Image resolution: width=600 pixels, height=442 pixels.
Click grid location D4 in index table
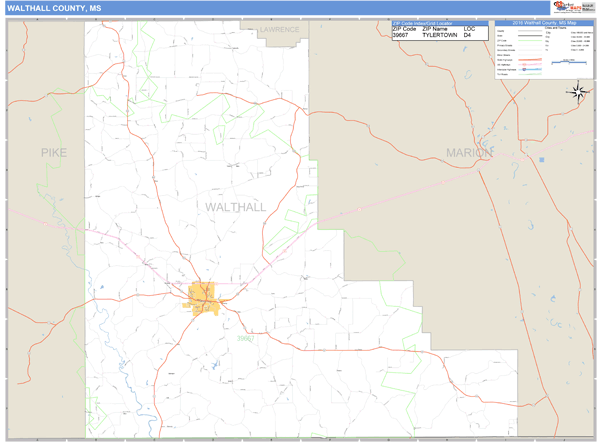(467, 35)
